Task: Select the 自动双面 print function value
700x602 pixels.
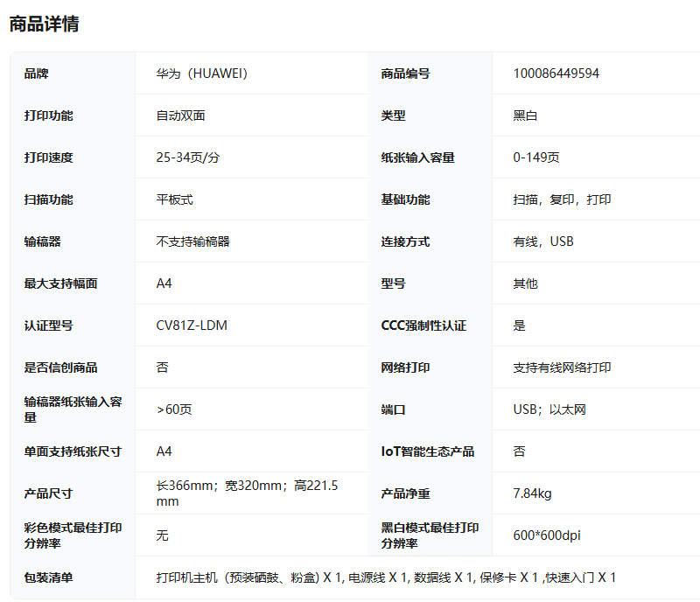Action: [180, 115]
